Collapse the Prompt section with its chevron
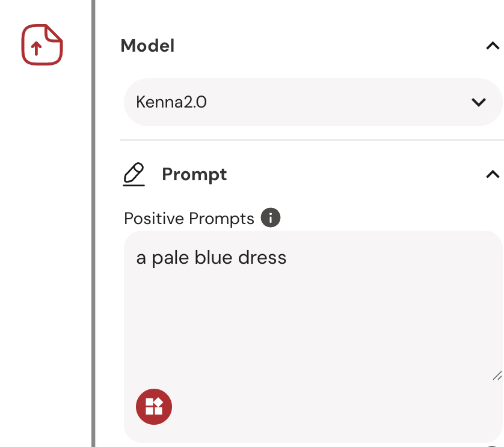This screenshot has width=504, height=447. click(x=493, y=174)
